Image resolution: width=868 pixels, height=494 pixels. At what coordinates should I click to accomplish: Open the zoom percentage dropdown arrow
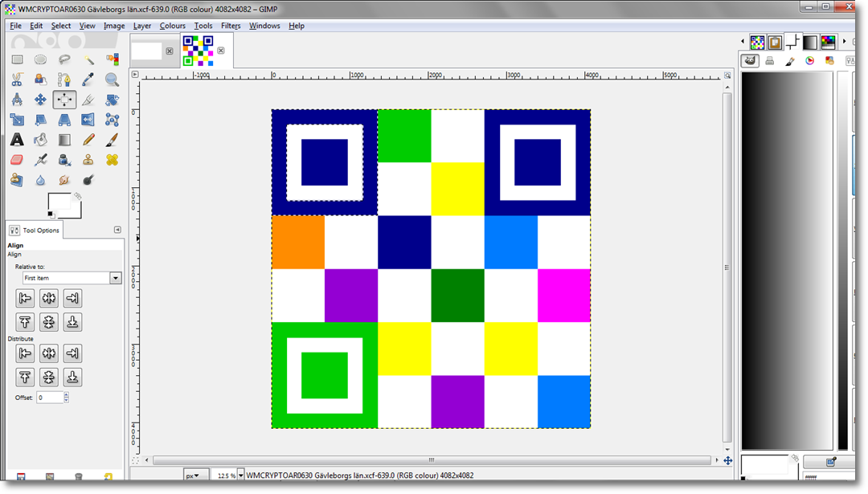click(x=241, y=476)
